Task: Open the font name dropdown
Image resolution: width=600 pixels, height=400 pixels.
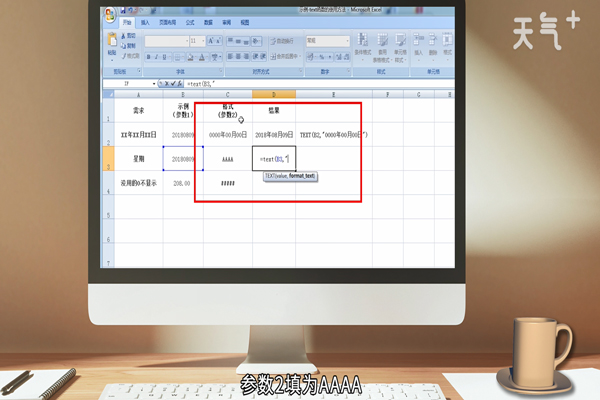Action: (x=184, y=41)
